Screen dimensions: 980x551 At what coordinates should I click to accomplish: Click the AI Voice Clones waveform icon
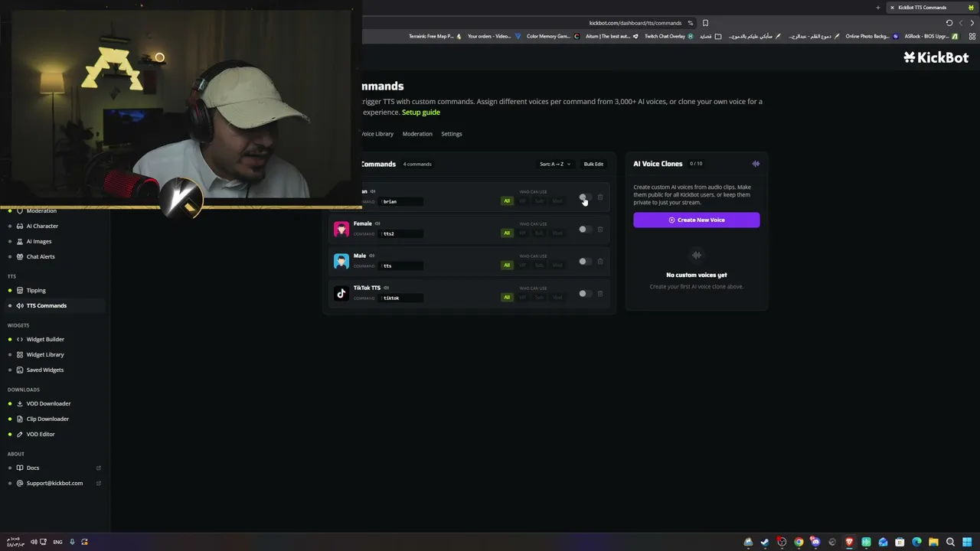756,164
